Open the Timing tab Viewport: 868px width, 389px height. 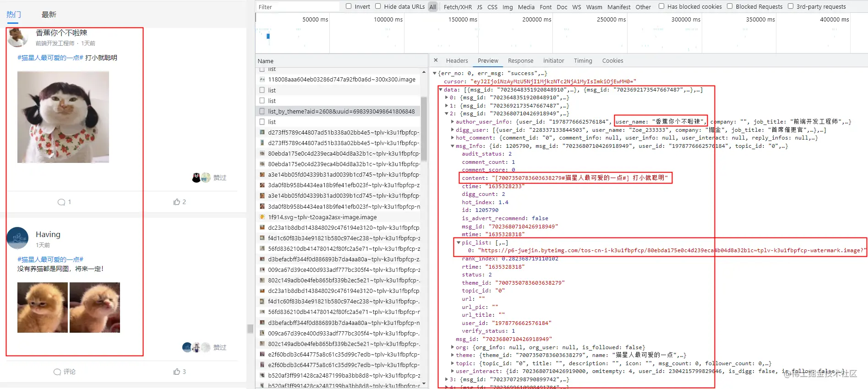click(583, 61)
